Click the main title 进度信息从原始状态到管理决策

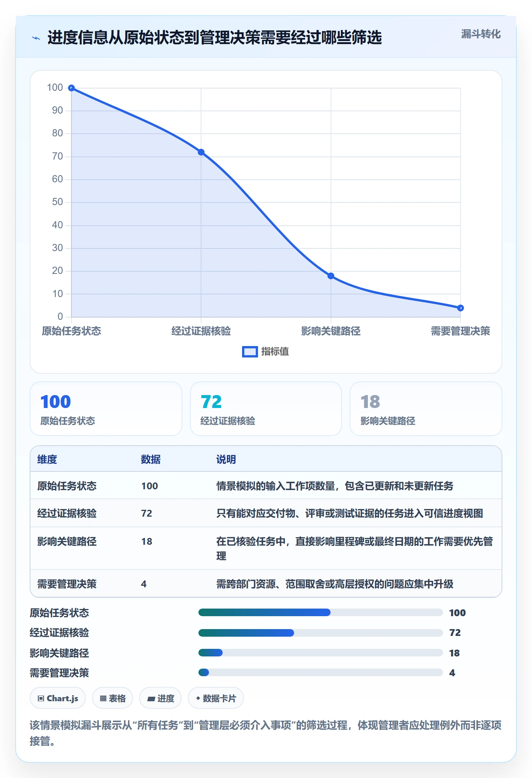pyautogui.click(x=215, y=38)
